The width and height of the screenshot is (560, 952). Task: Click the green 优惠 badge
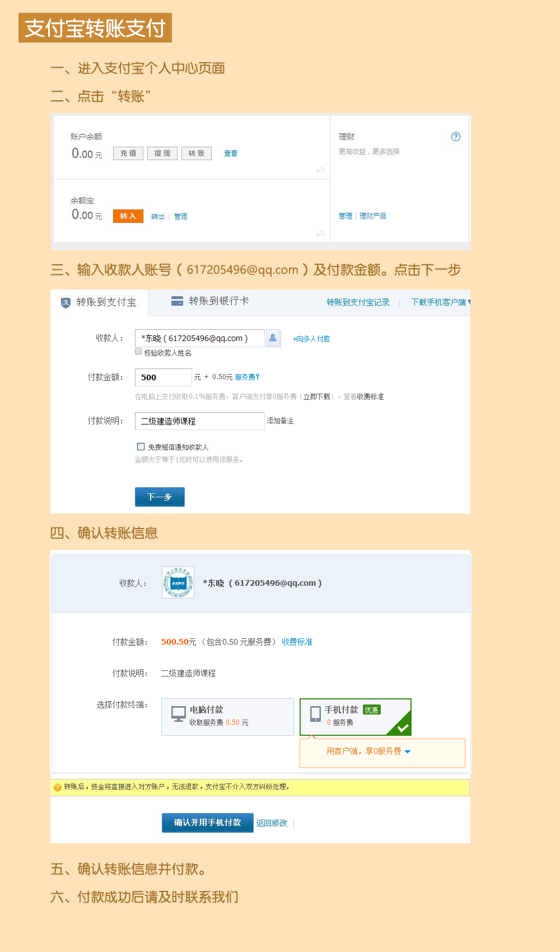coord(372,710)
